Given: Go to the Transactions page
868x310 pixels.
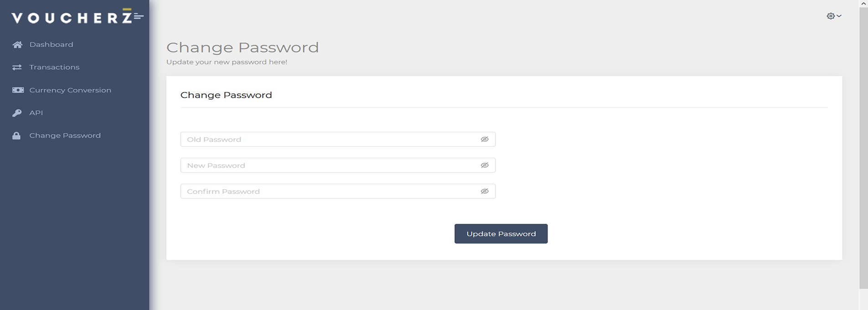Looking at the screenshot, I should pyautogui.click(x=54, y=67).
